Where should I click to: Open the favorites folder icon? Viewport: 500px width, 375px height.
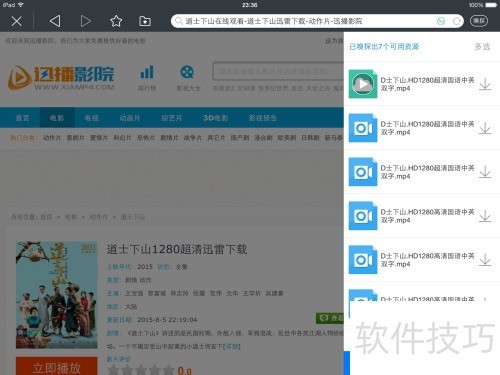pos(145,21)
